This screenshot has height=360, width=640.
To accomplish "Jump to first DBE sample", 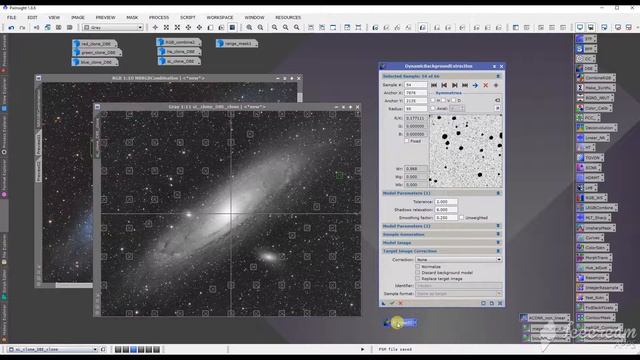I will (x=434, y=85).
